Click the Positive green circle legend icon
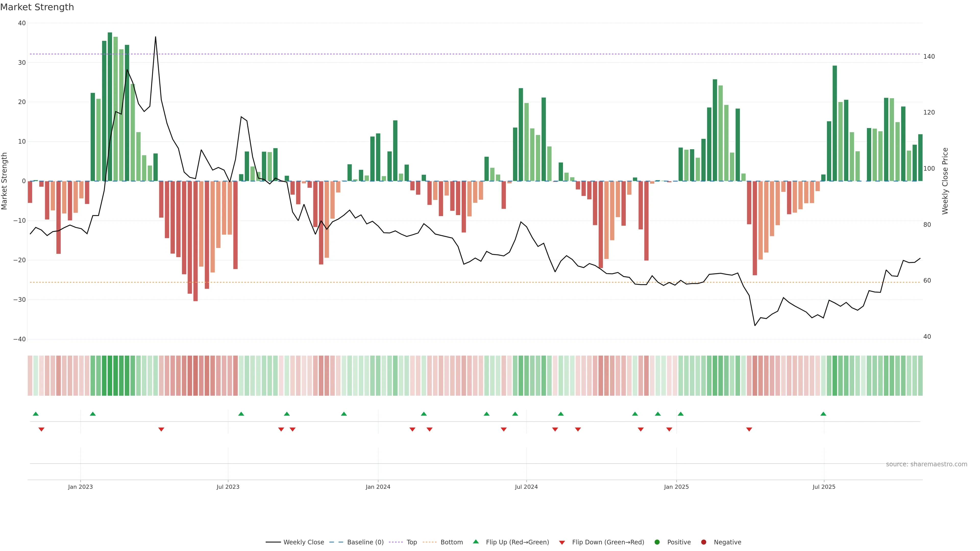 657,542
